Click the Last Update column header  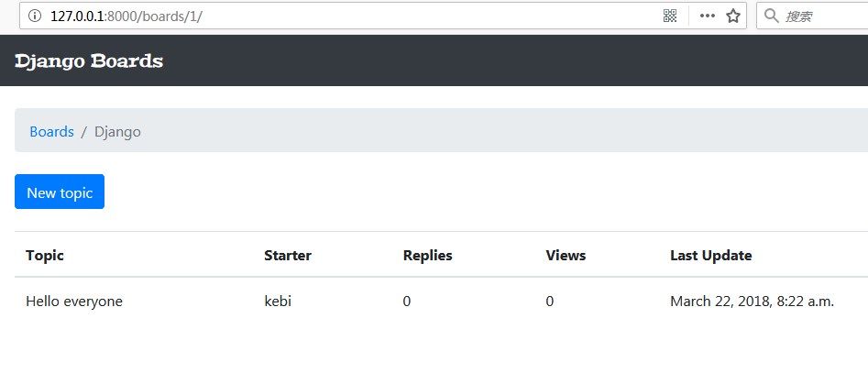pyautogui.click(x=710, y=256)
